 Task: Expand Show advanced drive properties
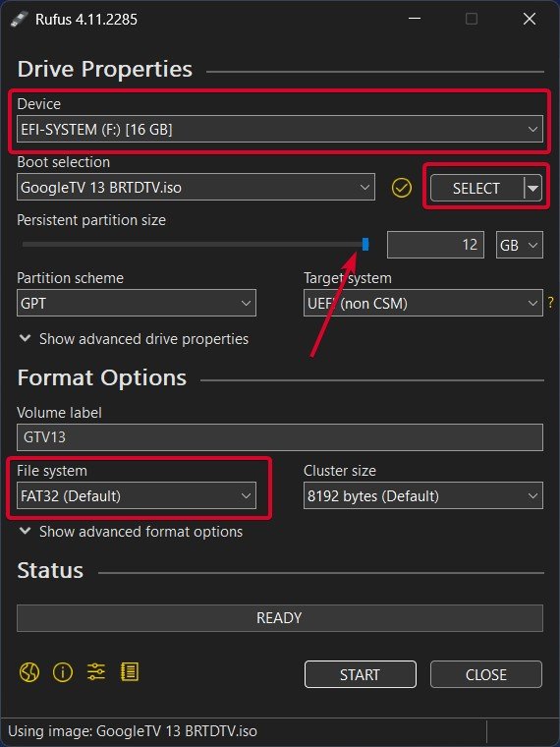click(134, 339)
